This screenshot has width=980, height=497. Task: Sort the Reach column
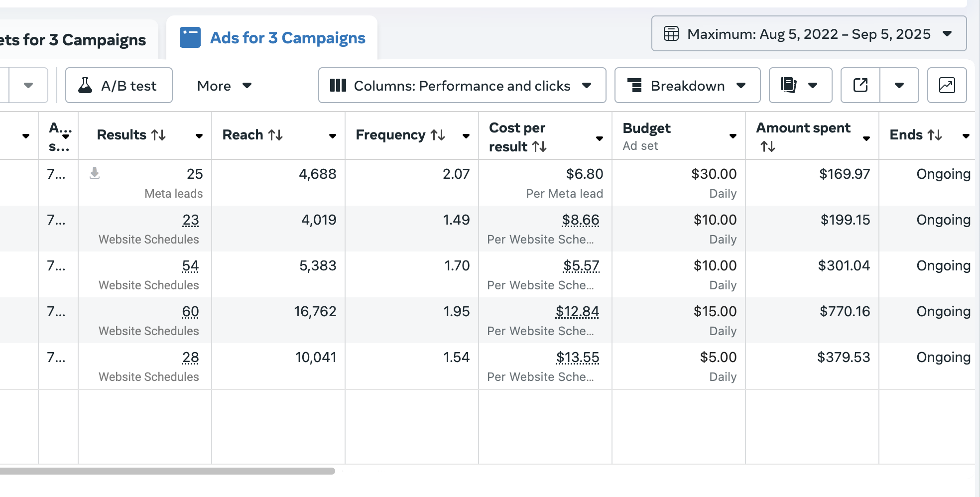pos(275,135)
